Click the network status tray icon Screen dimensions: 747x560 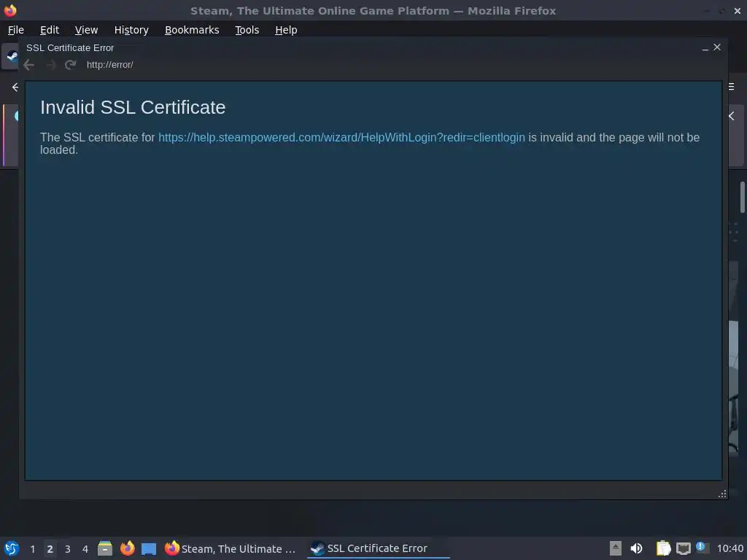(x=683, y=548)
